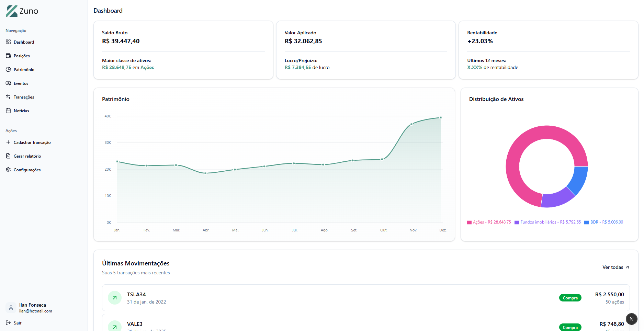Select the Posições sidebar icon

coord(8,56)
